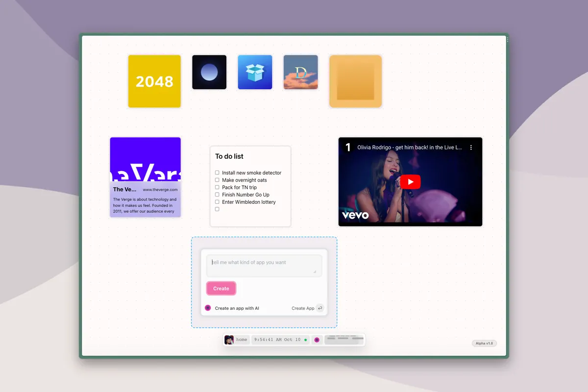This screenshot has width=588, height=392.
Task: Open the blank orange square tile
Action: point(355,81)
